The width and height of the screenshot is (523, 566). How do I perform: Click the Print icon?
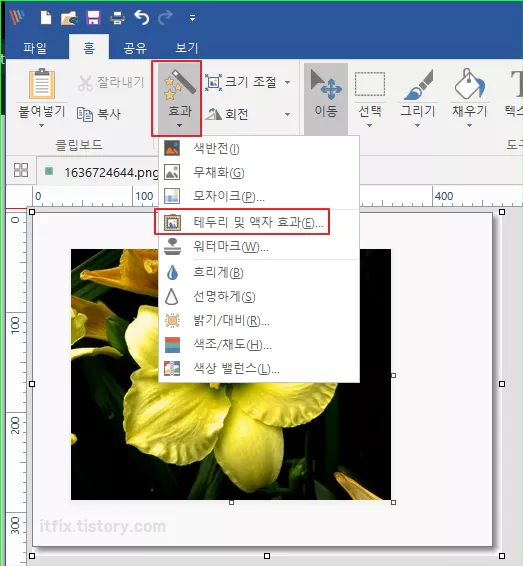pyautogui.click(x=117, y=18)
